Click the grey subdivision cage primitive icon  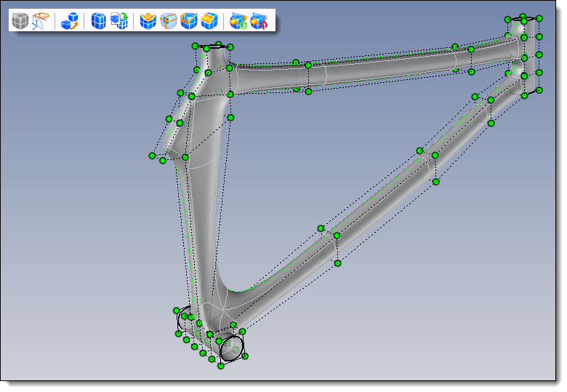[20, 20]
